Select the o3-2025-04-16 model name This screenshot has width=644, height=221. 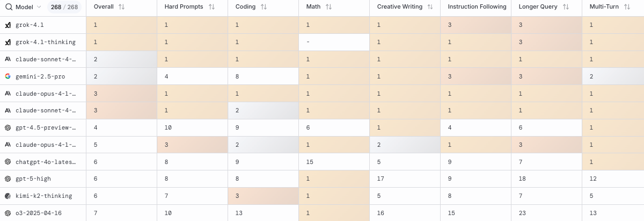(x=39, y=213)
